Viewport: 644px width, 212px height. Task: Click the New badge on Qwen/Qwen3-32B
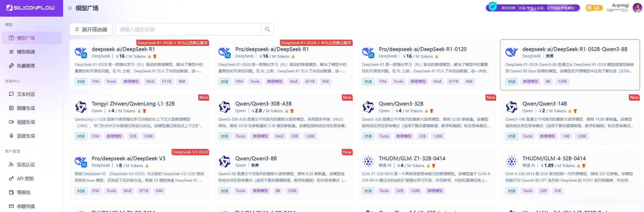491,97
